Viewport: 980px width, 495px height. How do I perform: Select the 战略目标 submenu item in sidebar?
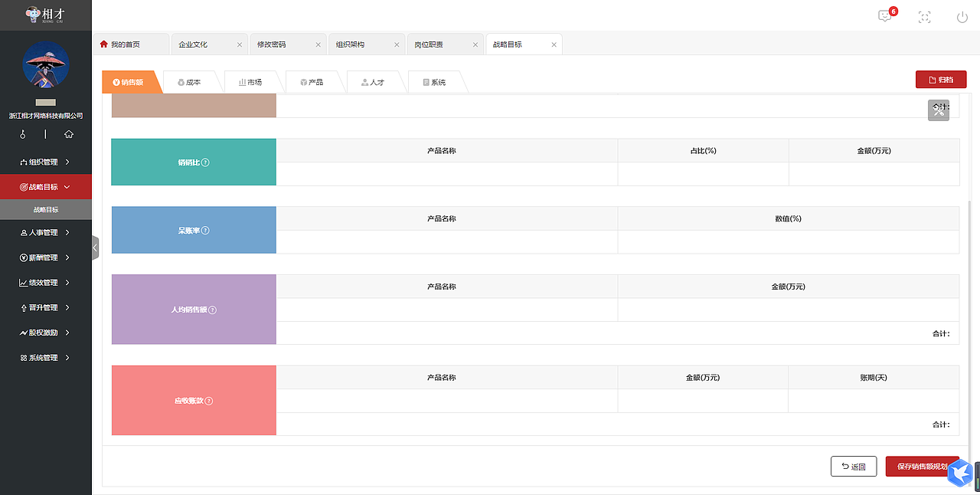point(46,209)
